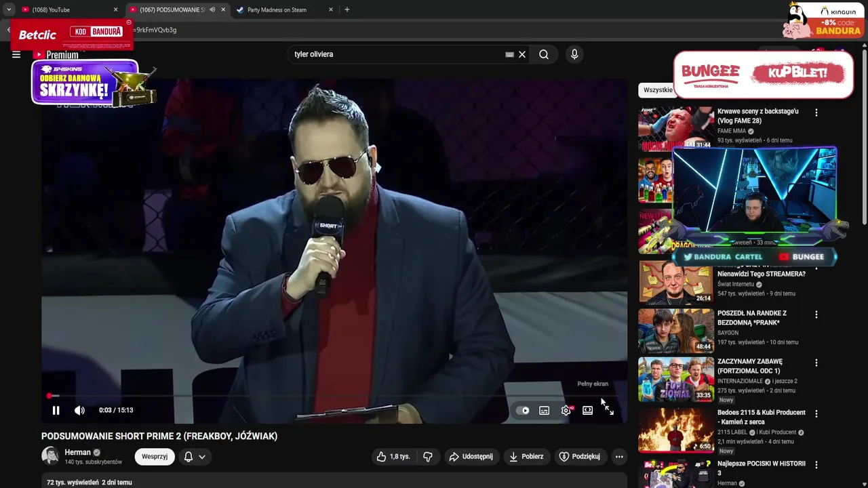Open options for Krwawe sceny z backstage'u
The image size is (868, 488).
tap(816, 113)
